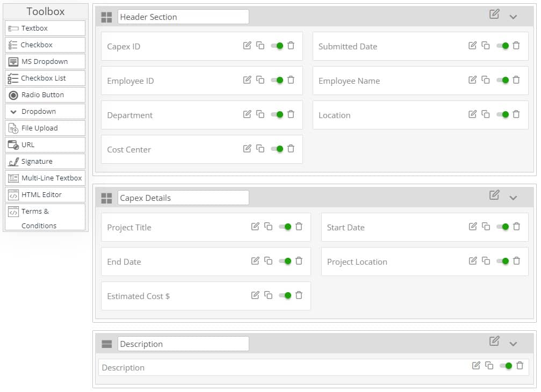Copy the Capex ID field

point(260,46)
